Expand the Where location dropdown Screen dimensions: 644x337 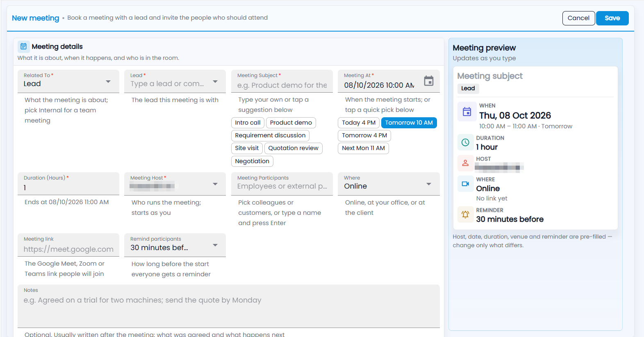point(389,184)
